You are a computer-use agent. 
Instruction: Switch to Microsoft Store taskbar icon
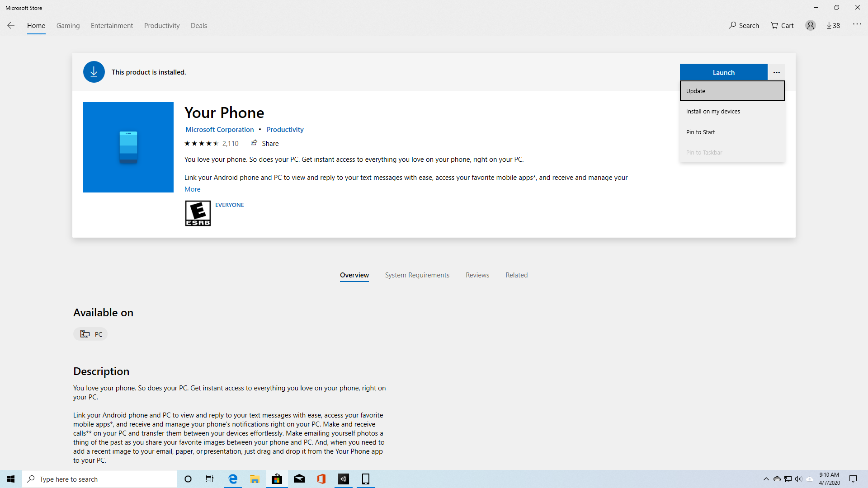(277, 479)
